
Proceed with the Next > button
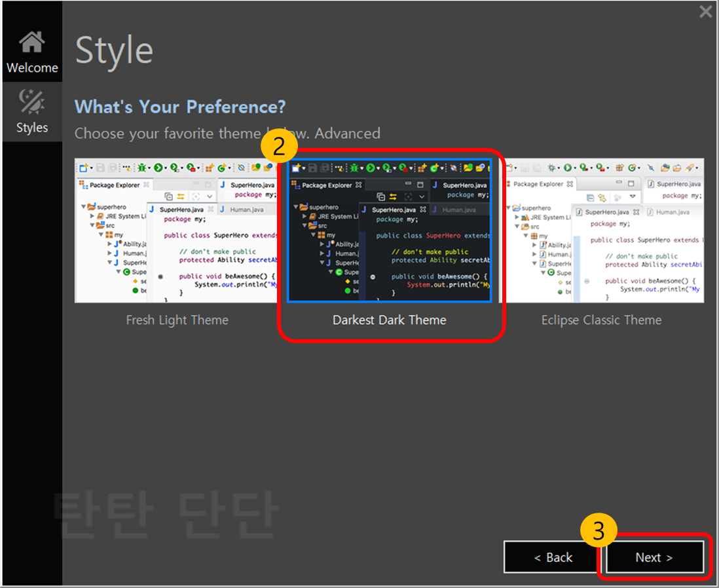coord(654,557)
